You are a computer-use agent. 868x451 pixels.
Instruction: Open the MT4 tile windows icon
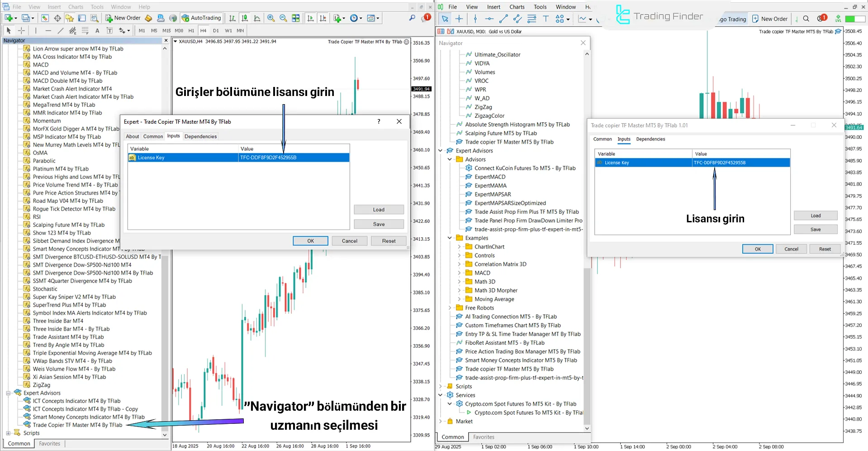[x=295, y=18]
